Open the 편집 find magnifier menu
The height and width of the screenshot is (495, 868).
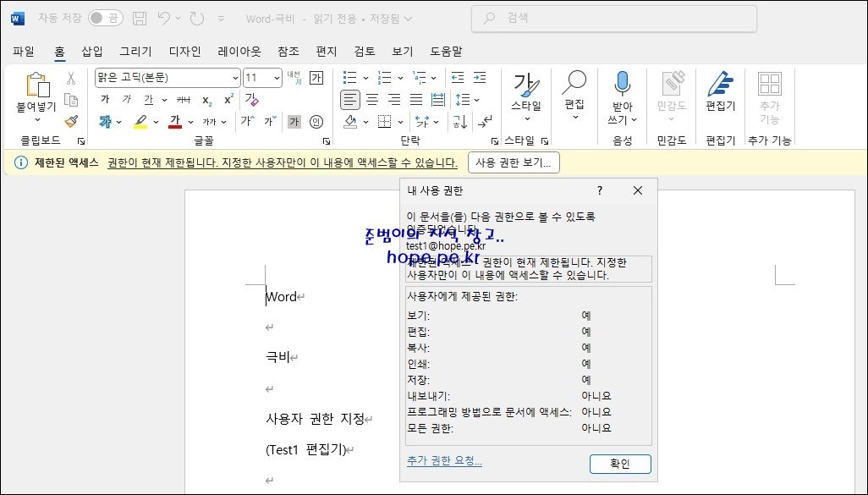click(574, 96)
